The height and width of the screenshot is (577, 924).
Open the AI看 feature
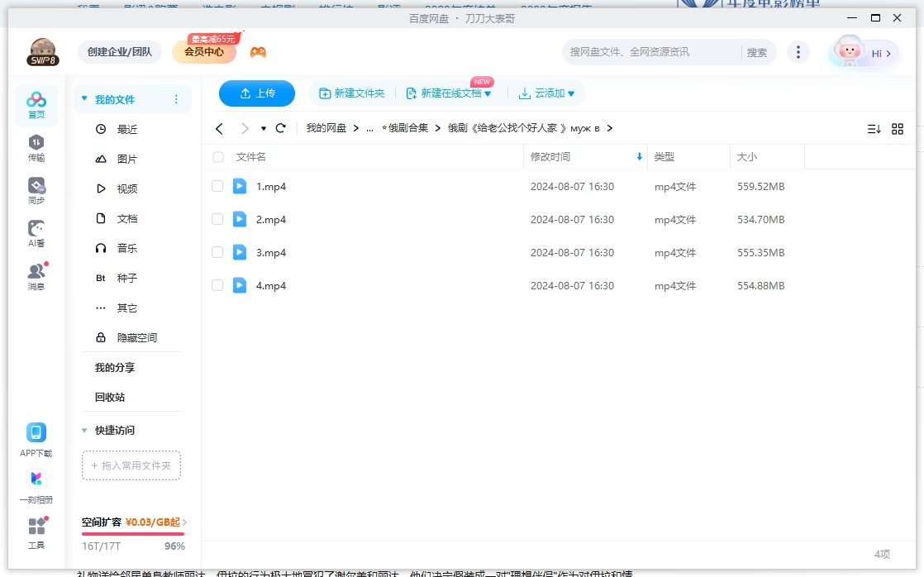click(36, 232)
